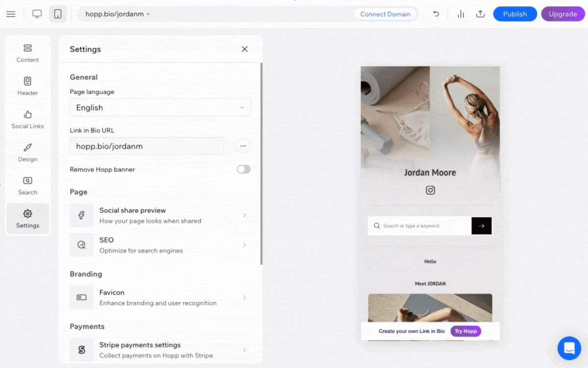Click the Social share preview Facebook icon
588x368 pixels.
click(x=81, y=215)
